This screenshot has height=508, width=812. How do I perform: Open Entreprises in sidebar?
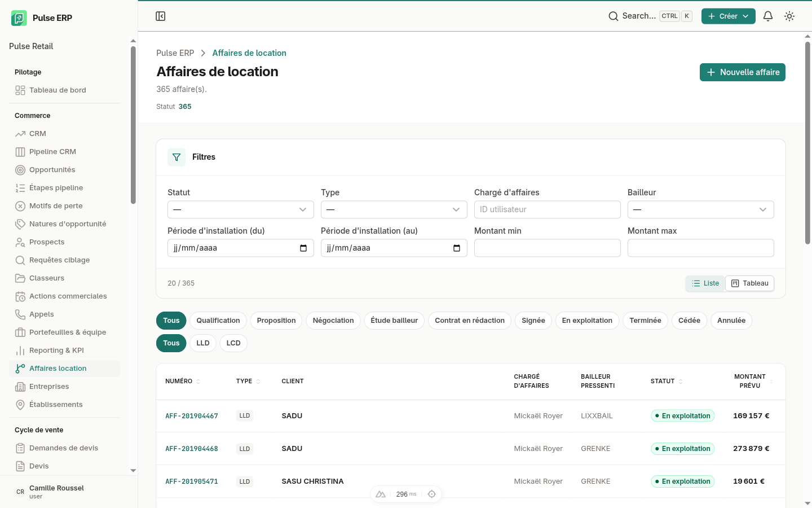point(64,387)
